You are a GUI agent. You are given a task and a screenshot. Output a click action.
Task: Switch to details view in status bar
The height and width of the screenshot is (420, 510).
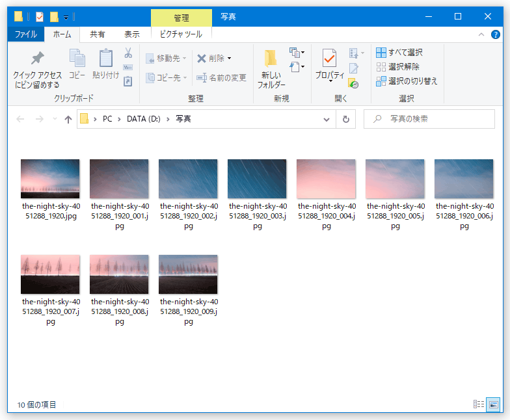(x=479, y=404)
